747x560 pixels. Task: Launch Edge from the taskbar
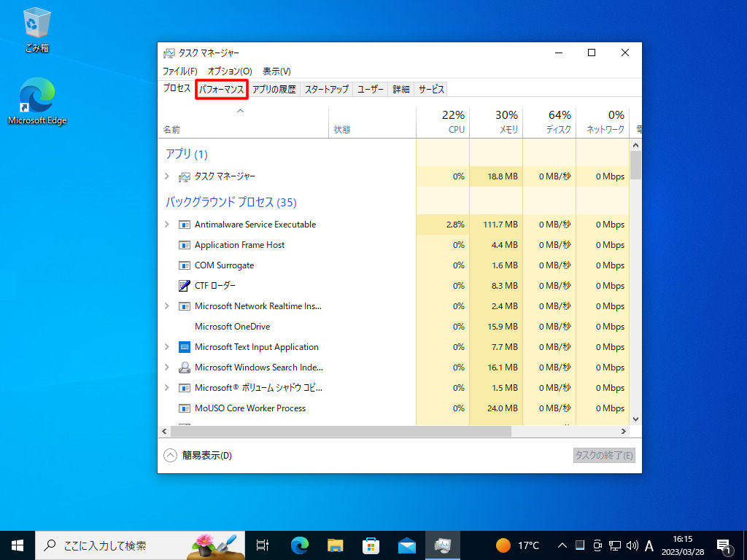300,545
